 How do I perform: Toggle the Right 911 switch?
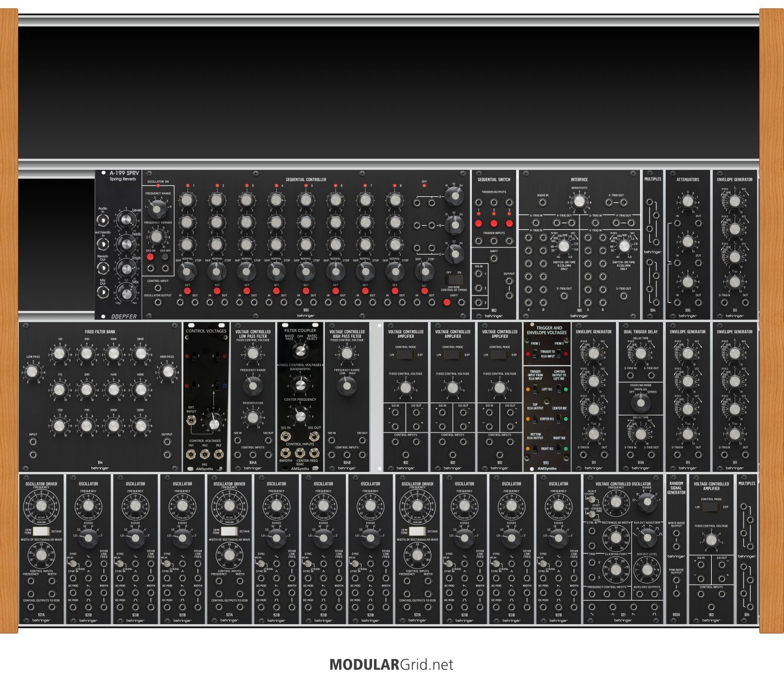point(535,449)
